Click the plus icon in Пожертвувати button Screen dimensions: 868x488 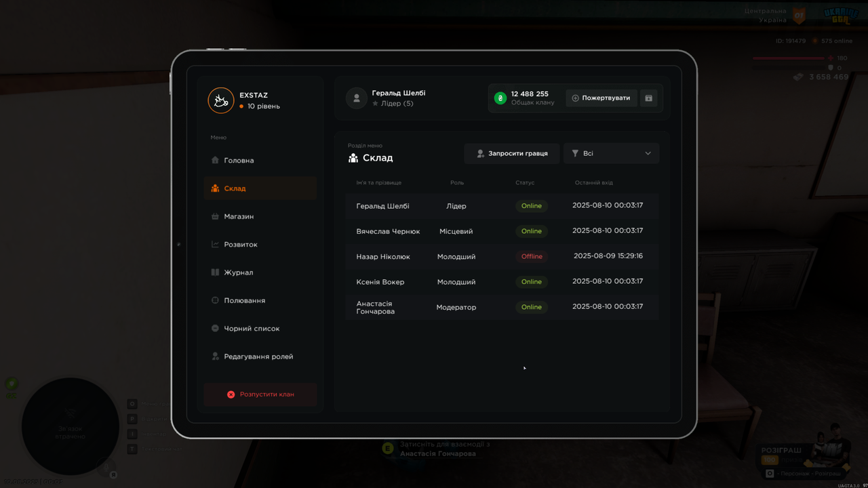pos(576,98)
